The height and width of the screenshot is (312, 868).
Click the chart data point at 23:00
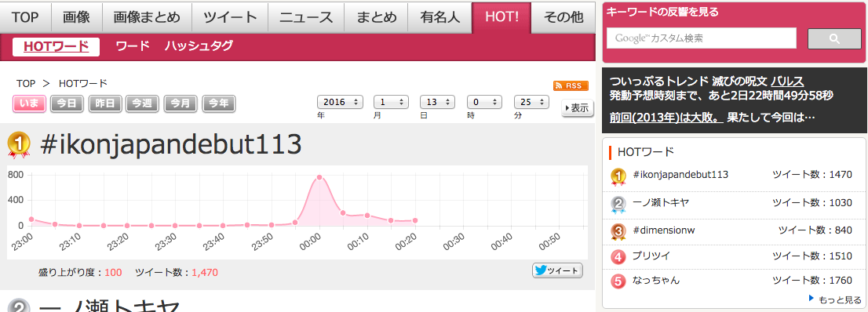(x=31, y=219)
